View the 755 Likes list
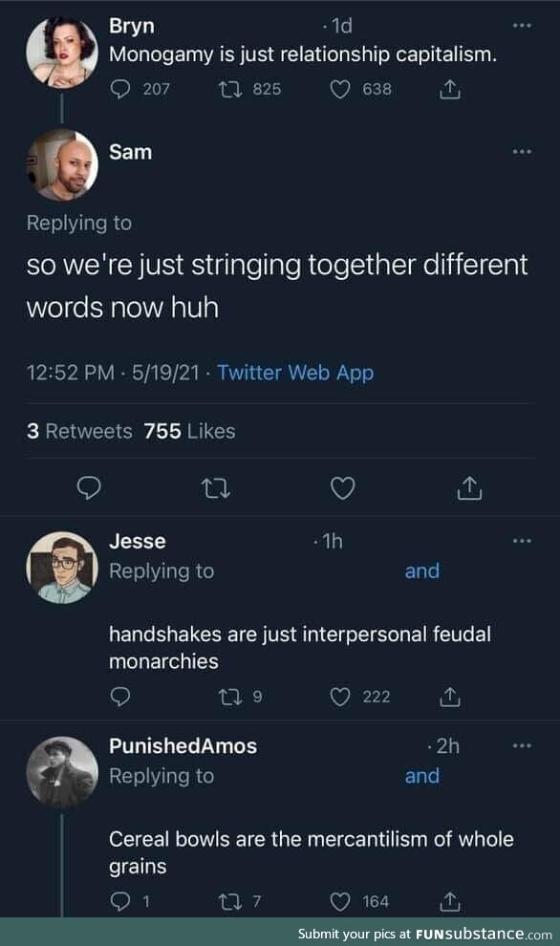This screenshot has height=946, width=560. click(189, 431)
